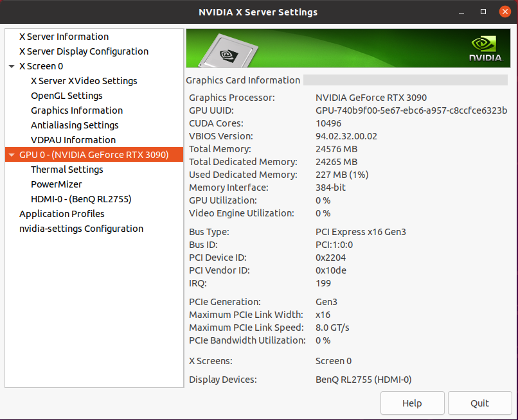This screenshot has height=420, width=518.
Task: Select the X Screen 0 entry
Action: [x=41, y=66]
